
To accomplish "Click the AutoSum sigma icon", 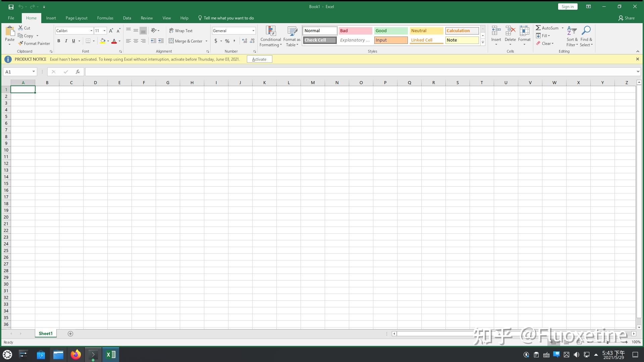I will (538, 28).
